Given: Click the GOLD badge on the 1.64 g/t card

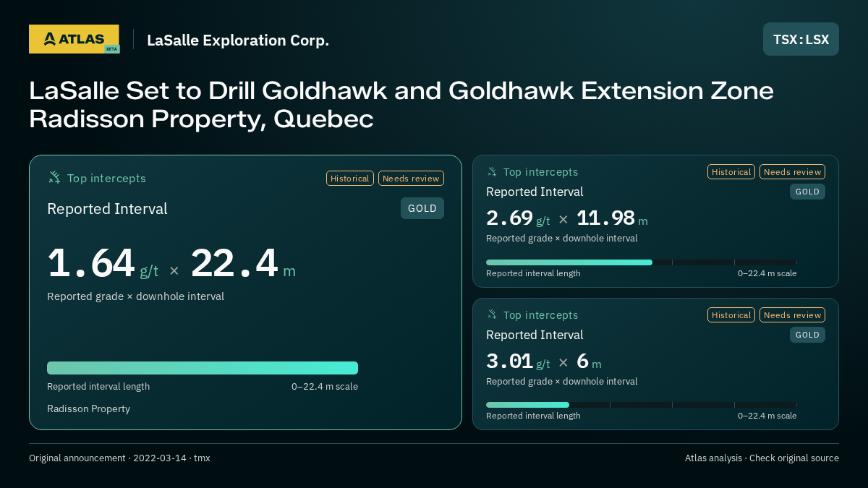Looking at the screenshot, I should pyautogui.click(x=422, y=208).
